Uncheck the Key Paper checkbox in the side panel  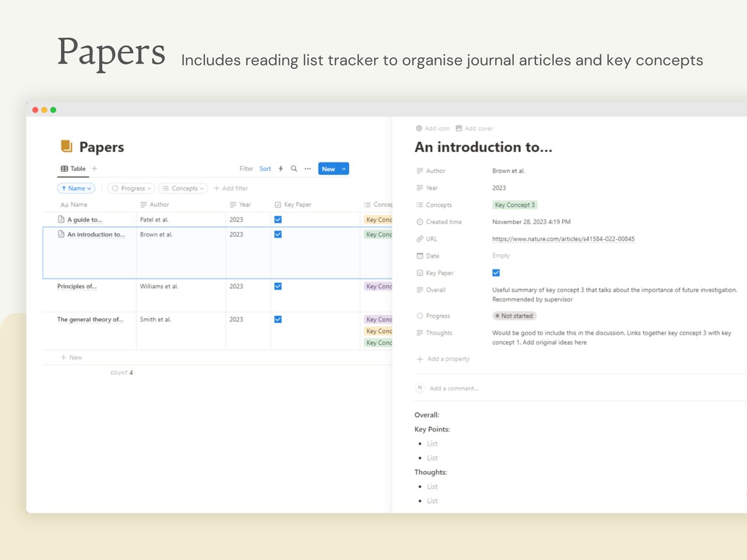[x=496, y=272]
